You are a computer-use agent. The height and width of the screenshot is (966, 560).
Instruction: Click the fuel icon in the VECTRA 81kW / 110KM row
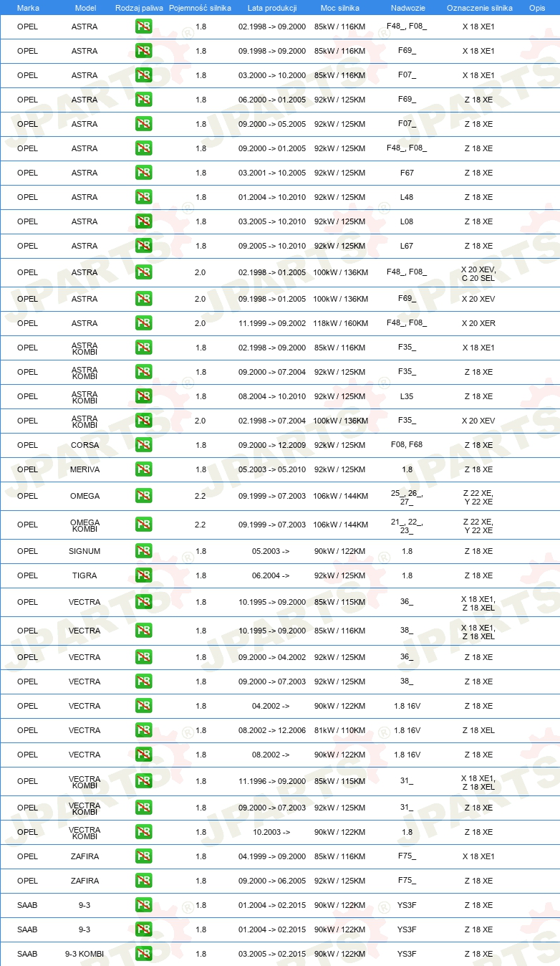pos(143,730)
